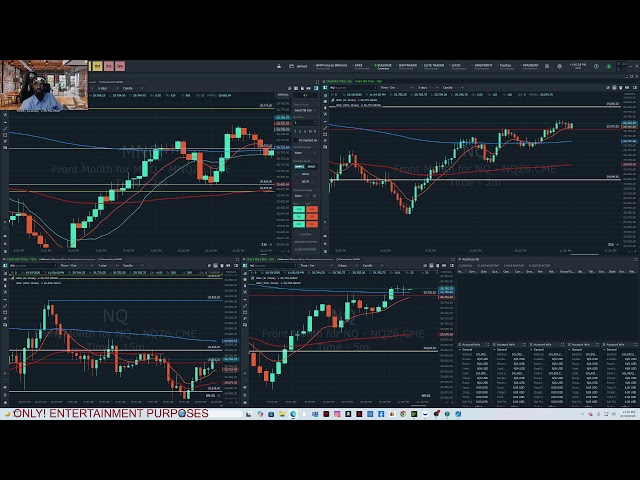The image size is (640, 480).
Task: Collapse General section in leftmost Account Info panel
Action: point(460,350)
